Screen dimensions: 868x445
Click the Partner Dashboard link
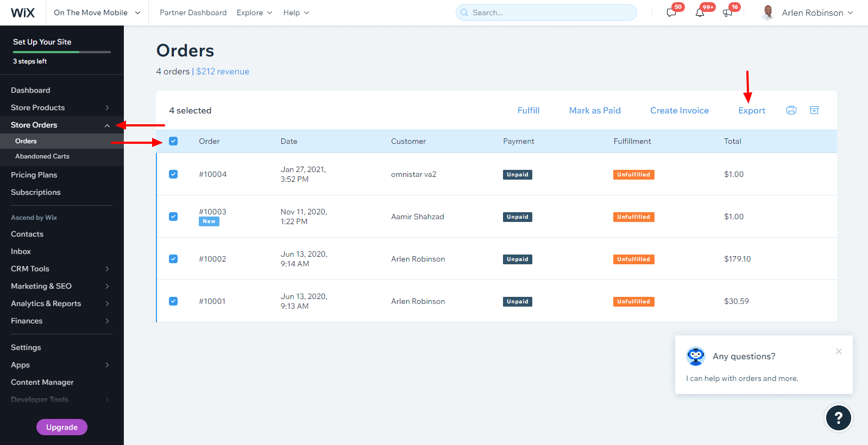pyautogui.click(x=193, y=12)
